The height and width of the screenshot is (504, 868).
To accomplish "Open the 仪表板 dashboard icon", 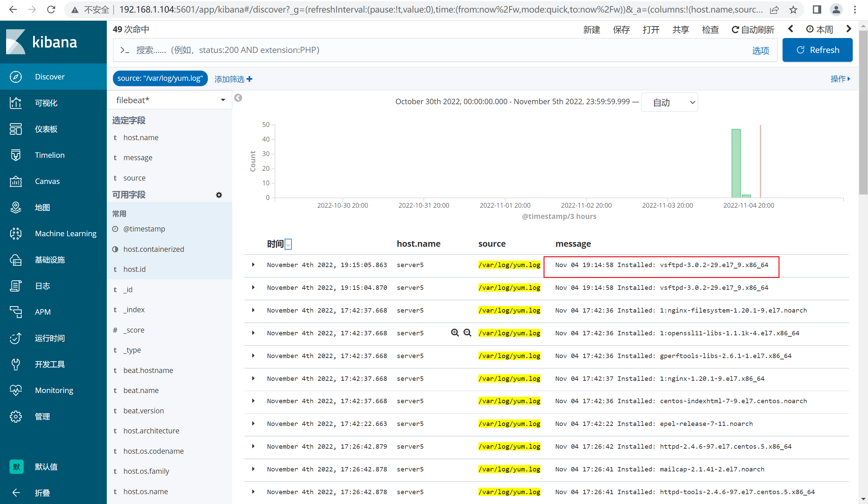I will click(x=16, y=129).
